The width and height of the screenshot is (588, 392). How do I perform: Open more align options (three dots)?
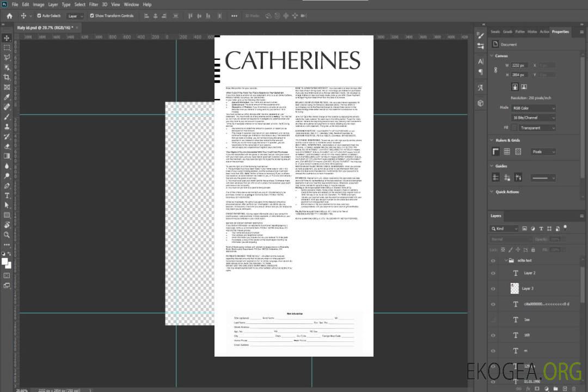coord(234,16)
